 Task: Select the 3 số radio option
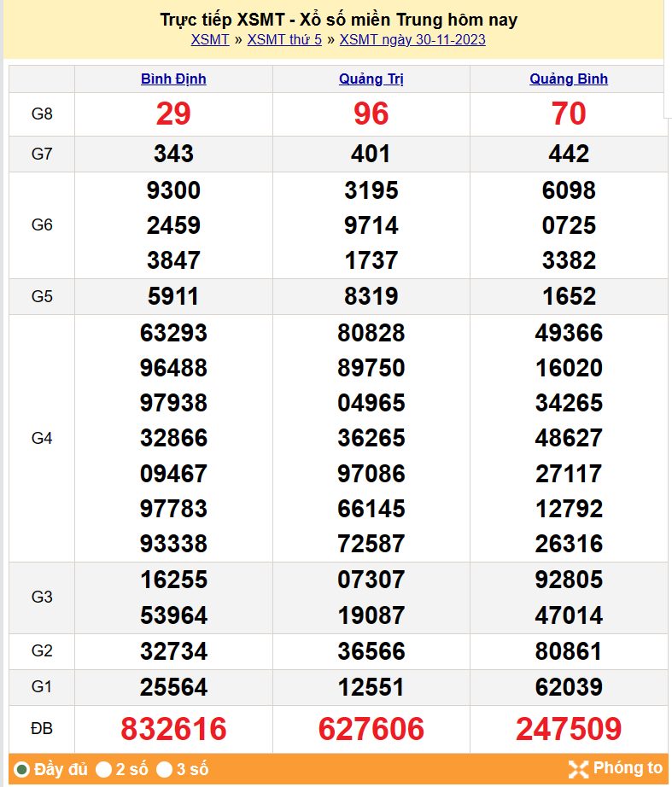tap(165, 770)
